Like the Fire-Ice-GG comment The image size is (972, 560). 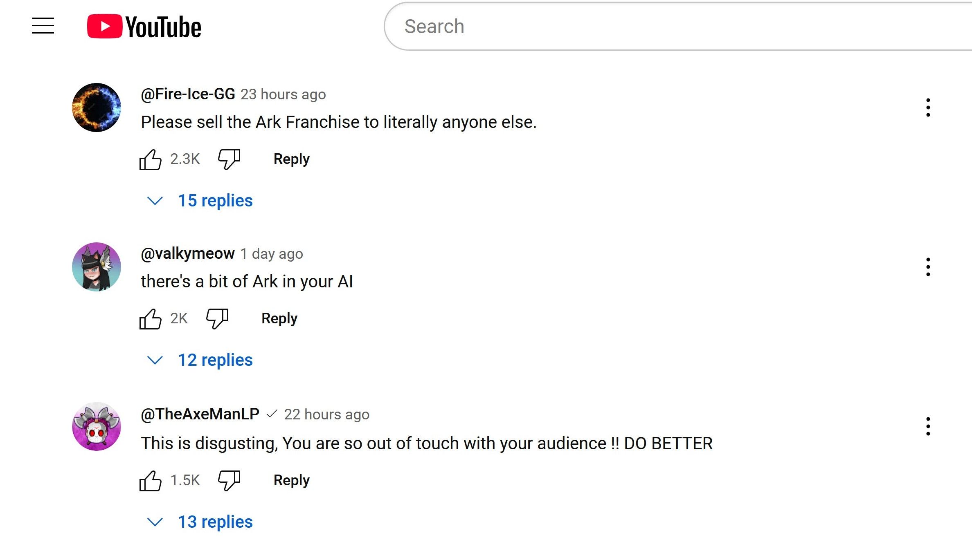[150, 159]
